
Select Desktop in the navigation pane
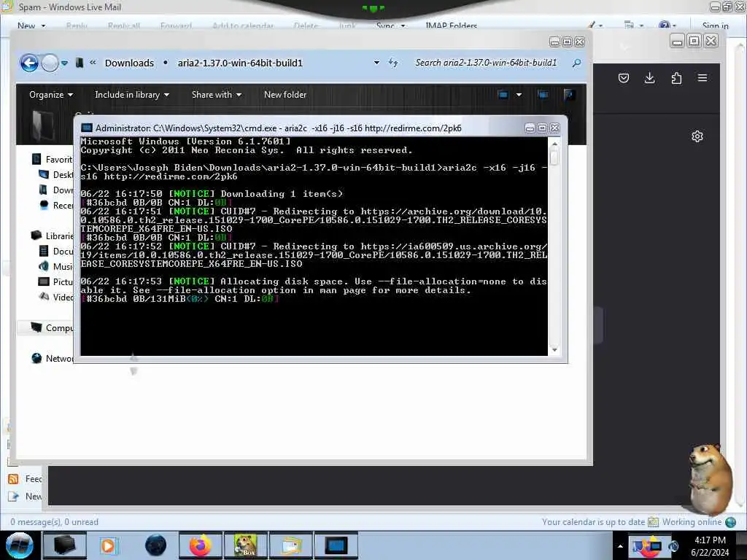point(55,175)
